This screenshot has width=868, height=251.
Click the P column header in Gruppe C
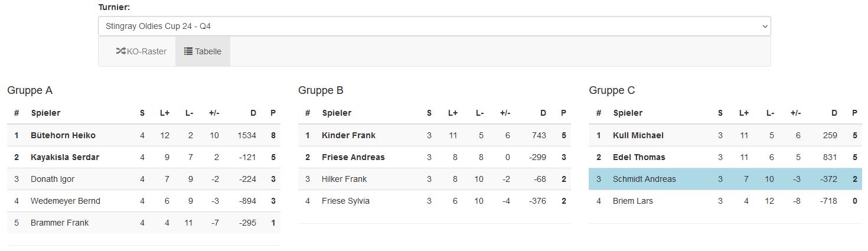pos(854,113)
